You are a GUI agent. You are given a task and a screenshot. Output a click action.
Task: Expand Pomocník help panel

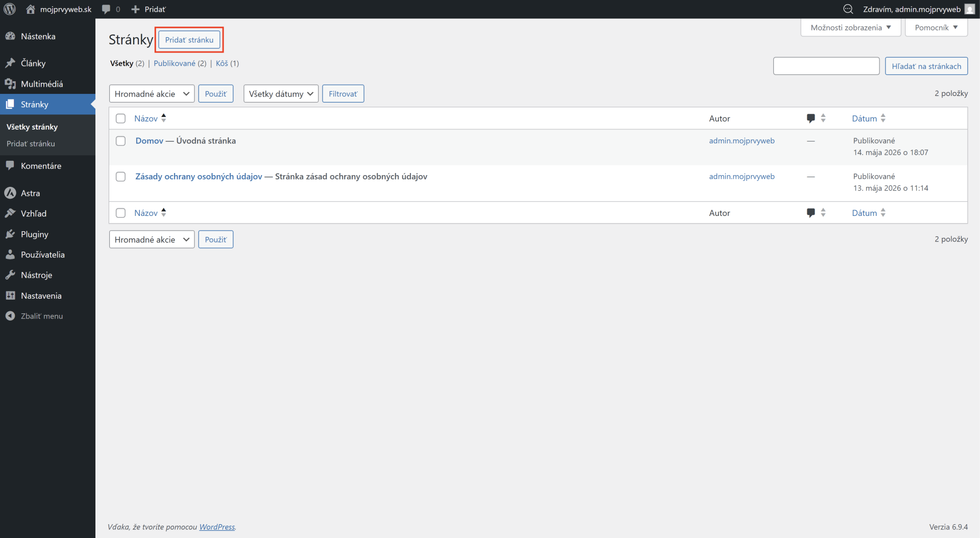(936, 28)
